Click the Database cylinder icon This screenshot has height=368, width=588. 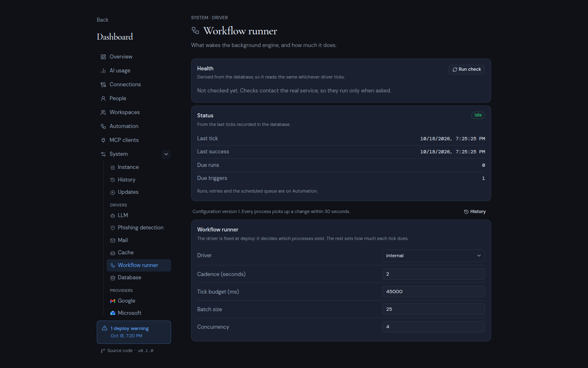click(113, 278)
